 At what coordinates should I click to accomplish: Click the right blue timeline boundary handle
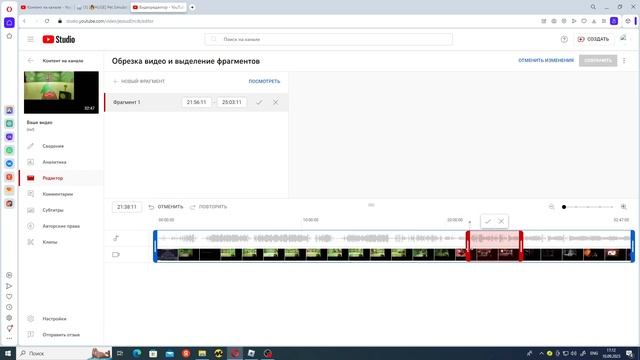pos(633,246)
